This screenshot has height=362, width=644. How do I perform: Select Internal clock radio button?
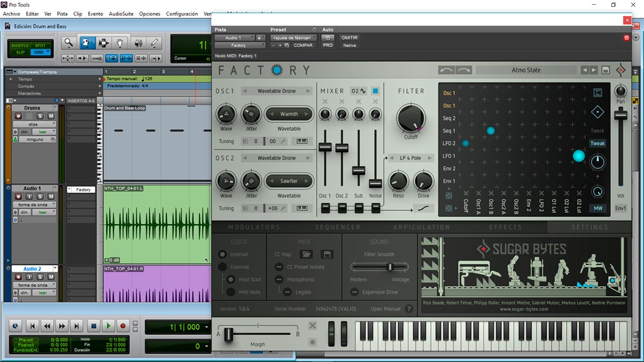[x=222, y=254]
